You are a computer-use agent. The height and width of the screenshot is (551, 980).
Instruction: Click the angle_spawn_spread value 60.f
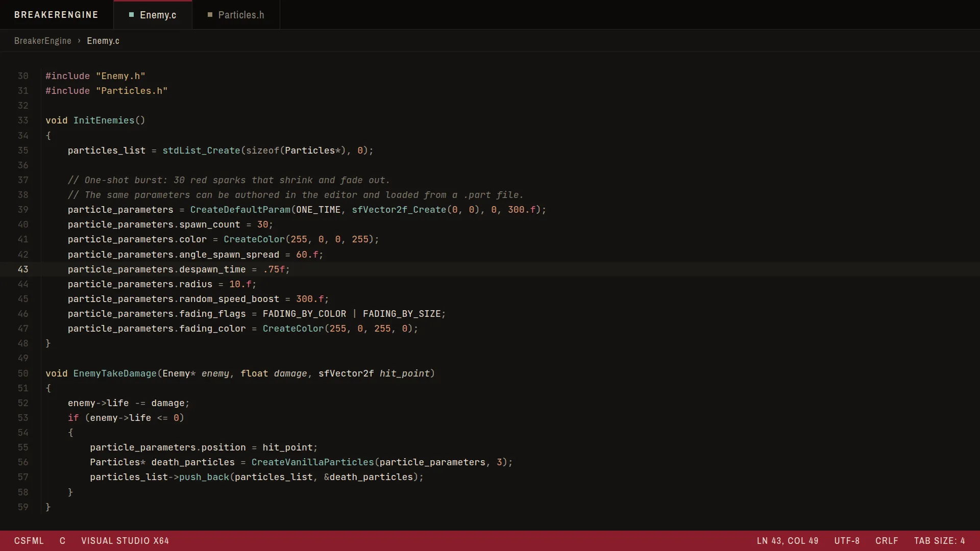click(307, 255)
